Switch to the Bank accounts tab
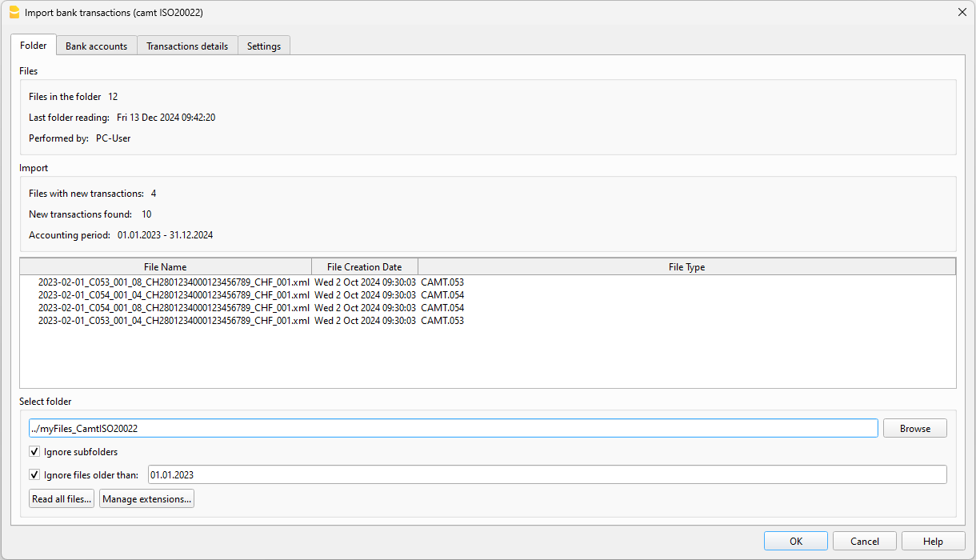976x560 pixels. [96, 46]
